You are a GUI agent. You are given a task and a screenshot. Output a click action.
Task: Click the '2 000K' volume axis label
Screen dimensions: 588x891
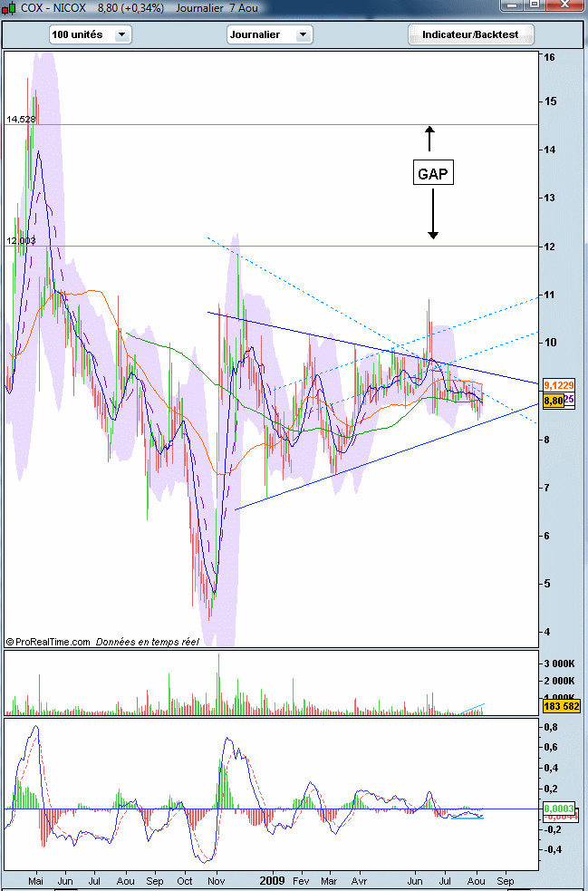tap(560, 682)
